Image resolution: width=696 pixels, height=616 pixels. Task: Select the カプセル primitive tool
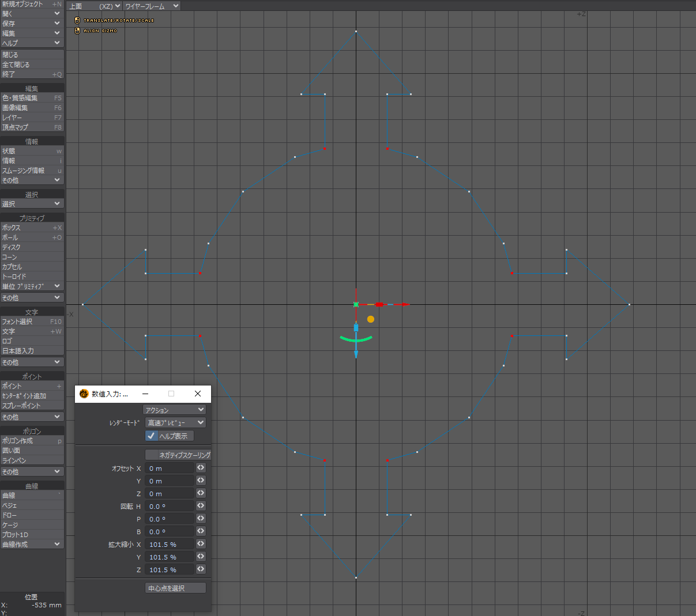[32, 267]
